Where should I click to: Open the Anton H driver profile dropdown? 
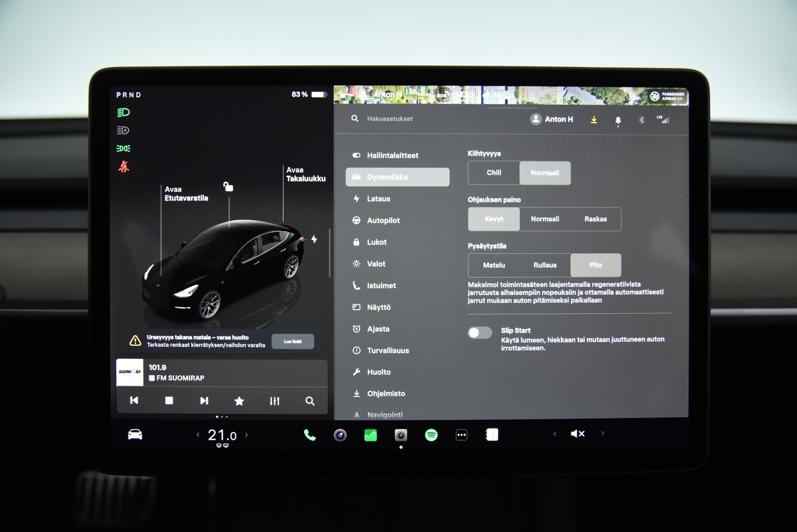(552, 119)
